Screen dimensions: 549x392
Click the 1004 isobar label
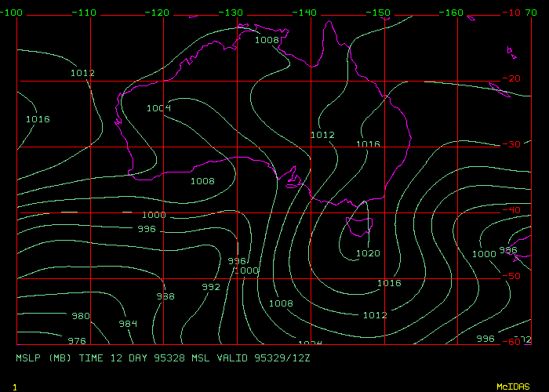pyautogui.click(x=158, y=108)
